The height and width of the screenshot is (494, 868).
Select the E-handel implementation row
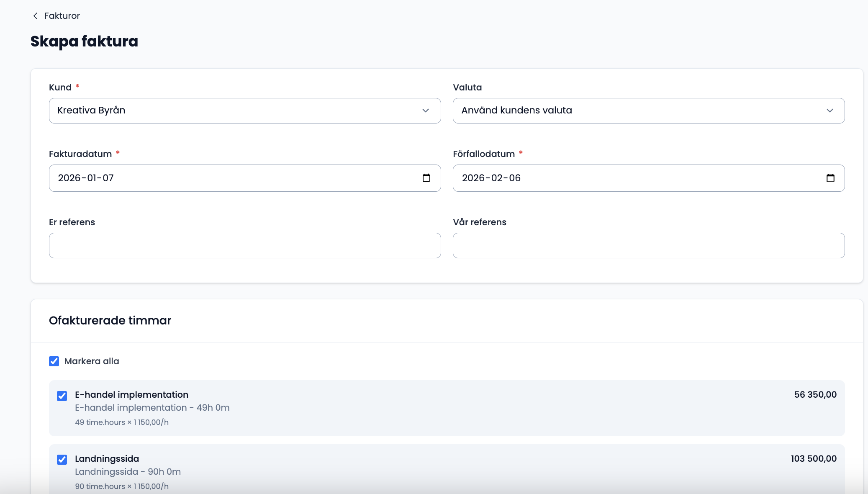pos(419,408)
